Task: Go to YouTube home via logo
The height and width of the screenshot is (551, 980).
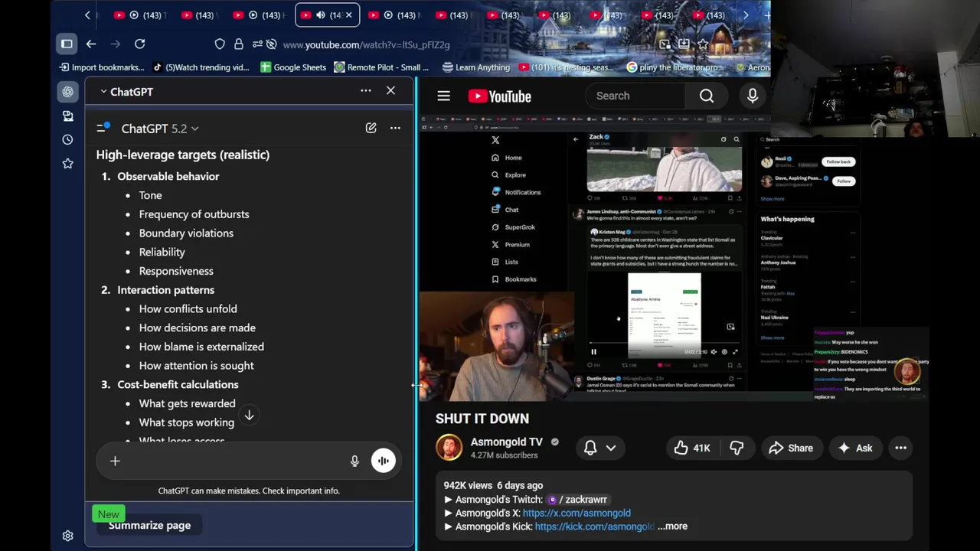Action: pyautogui.click(x=500, y=96)
